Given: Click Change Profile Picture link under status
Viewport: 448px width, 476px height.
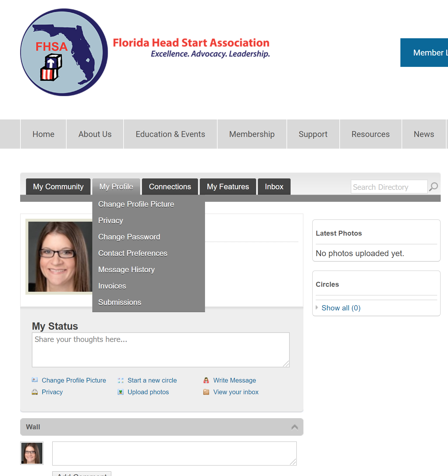Looking at the screenshot, I should 74,380.
